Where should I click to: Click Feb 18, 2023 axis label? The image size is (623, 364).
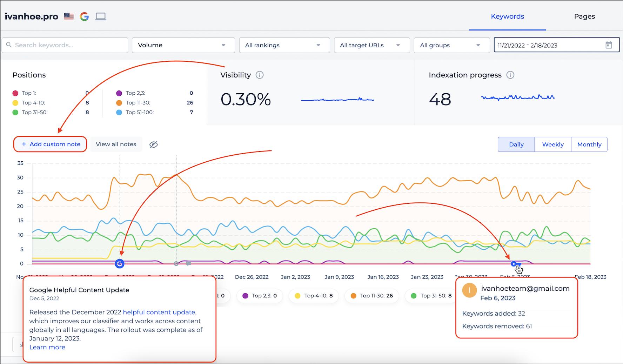tap(590, 277)
